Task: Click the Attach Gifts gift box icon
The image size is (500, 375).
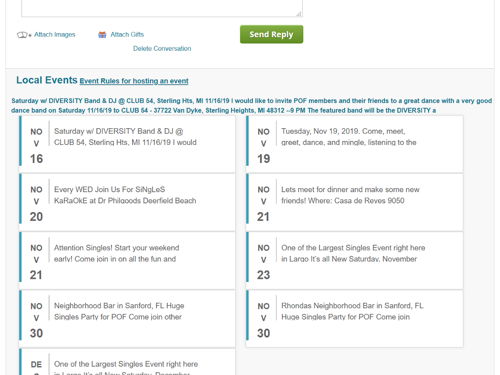Action: point(102,35)
